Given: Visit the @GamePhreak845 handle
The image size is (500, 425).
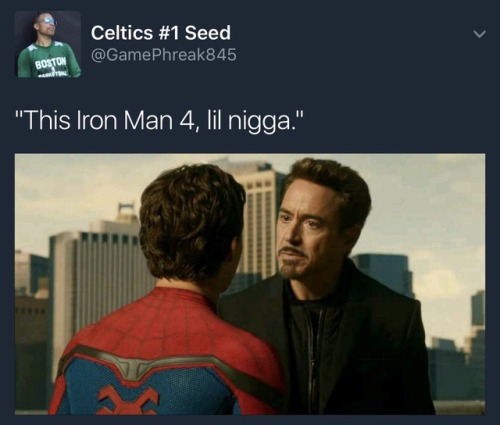Looking at the screenshot, I should pos(164,55).
